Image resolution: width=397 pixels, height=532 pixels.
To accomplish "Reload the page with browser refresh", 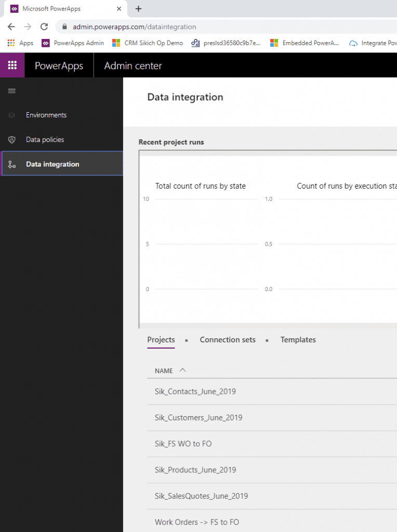I will [44, 26].
